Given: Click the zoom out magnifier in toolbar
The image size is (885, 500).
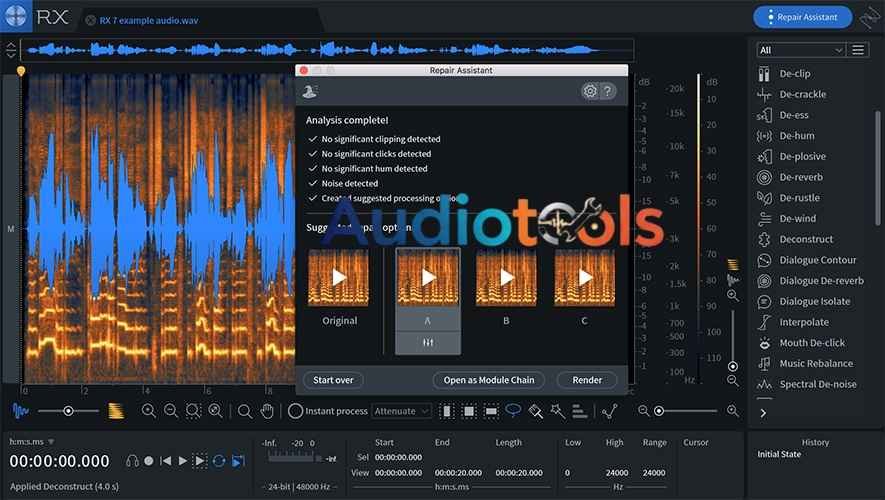Looking at the screenshot, I should coord(170,411).
